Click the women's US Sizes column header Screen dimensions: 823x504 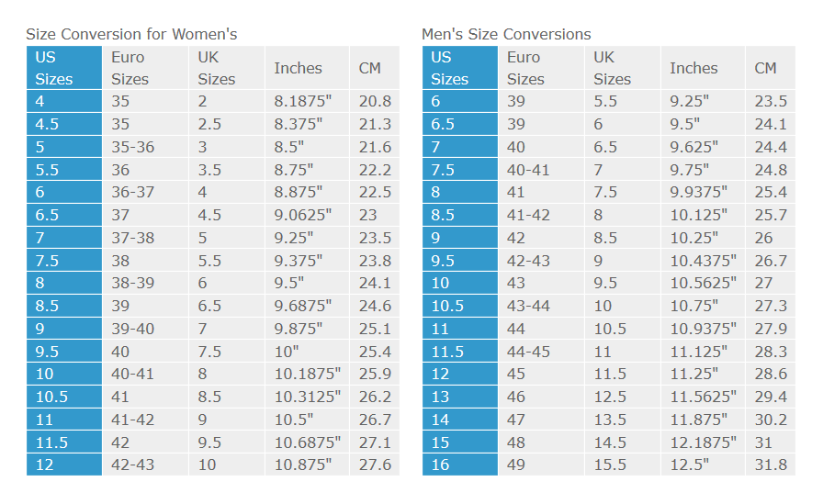(63, 68)
